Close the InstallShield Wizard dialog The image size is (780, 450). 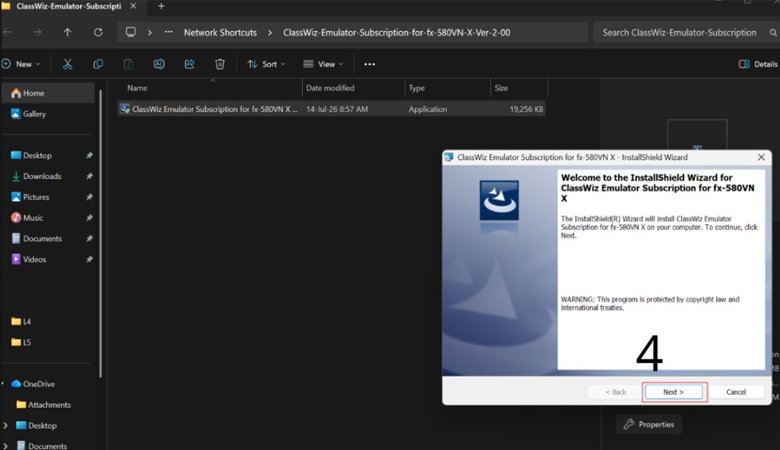[x=761, y=157]
